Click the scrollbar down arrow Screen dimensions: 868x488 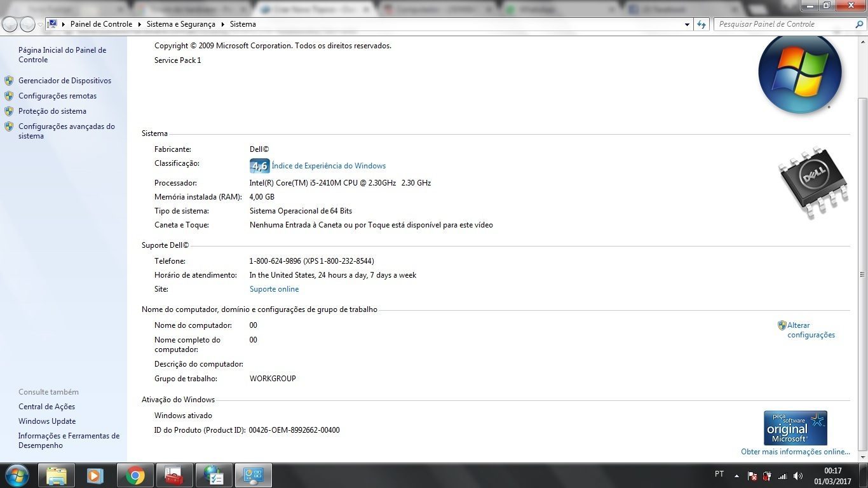tap(862, 457)
